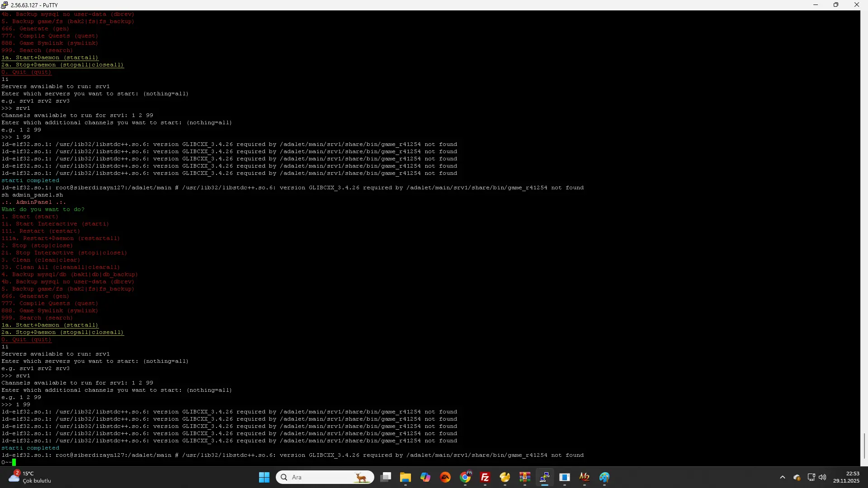Image resolution: width=868 pixels, height=488 pixels.
Task: Open Paint app from taskbar
Action: [x=604, y=477]
